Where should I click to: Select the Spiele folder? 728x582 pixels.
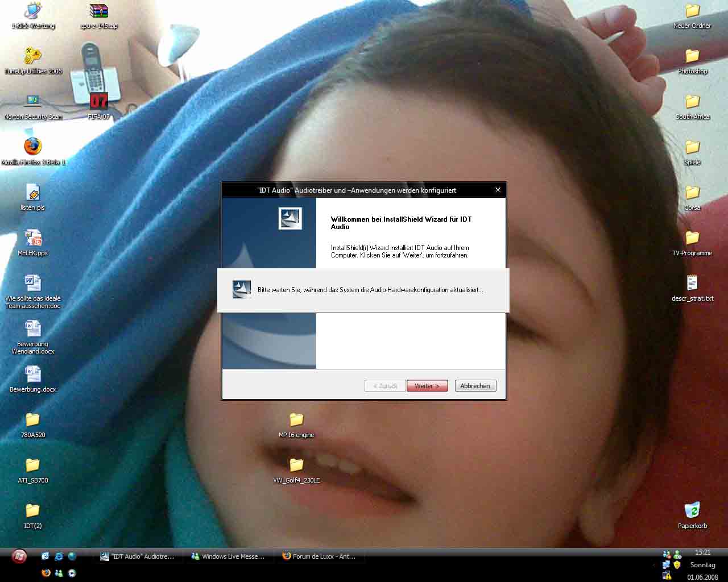point(692,152)
